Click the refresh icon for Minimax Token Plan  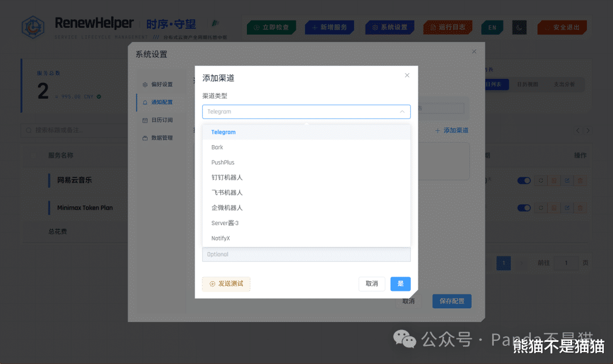click(x=541, y=208)
